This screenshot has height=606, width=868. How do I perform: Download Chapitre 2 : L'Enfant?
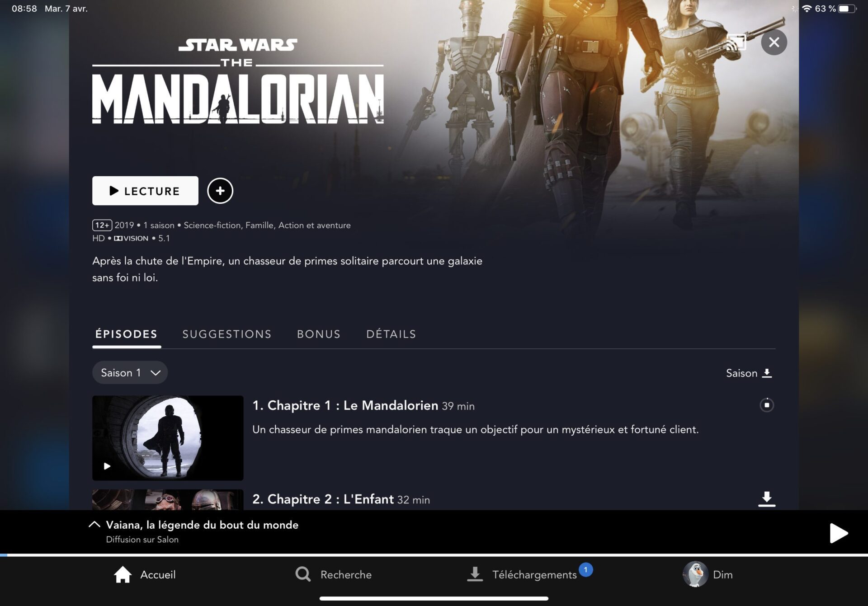767,499
